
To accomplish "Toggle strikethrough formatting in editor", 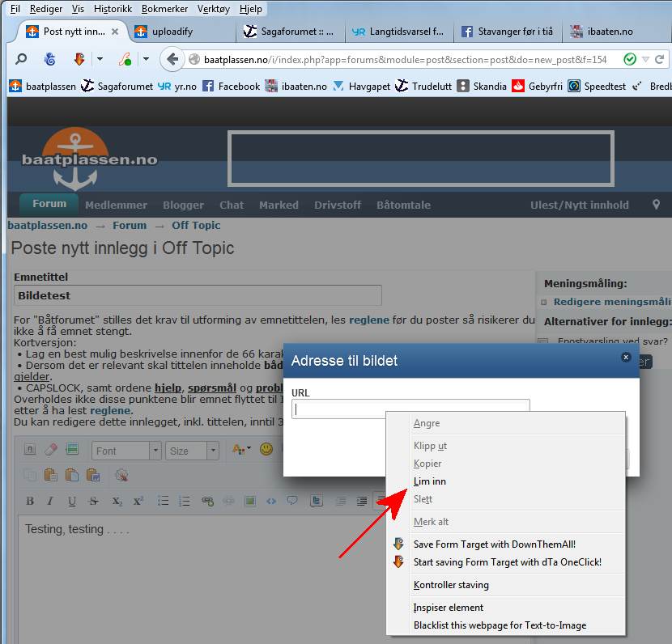I will [x=93, y=501].
